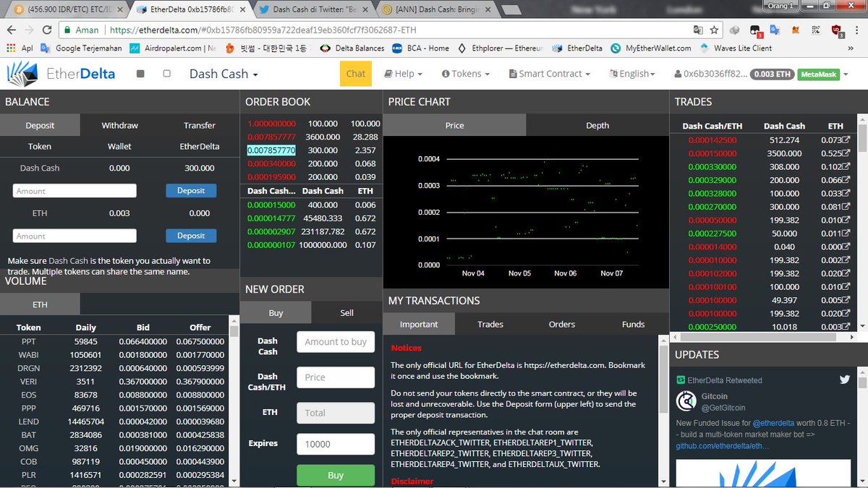868x488 pixels.
Task: Click Deposit button for ETH
Action: coord(191,236)
